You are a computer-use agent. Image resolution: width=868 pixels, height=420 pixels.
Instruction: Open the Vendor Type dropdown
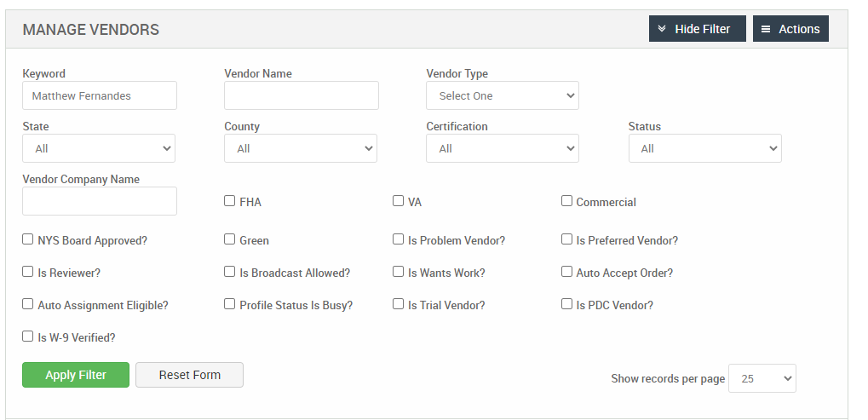point(503,95)
